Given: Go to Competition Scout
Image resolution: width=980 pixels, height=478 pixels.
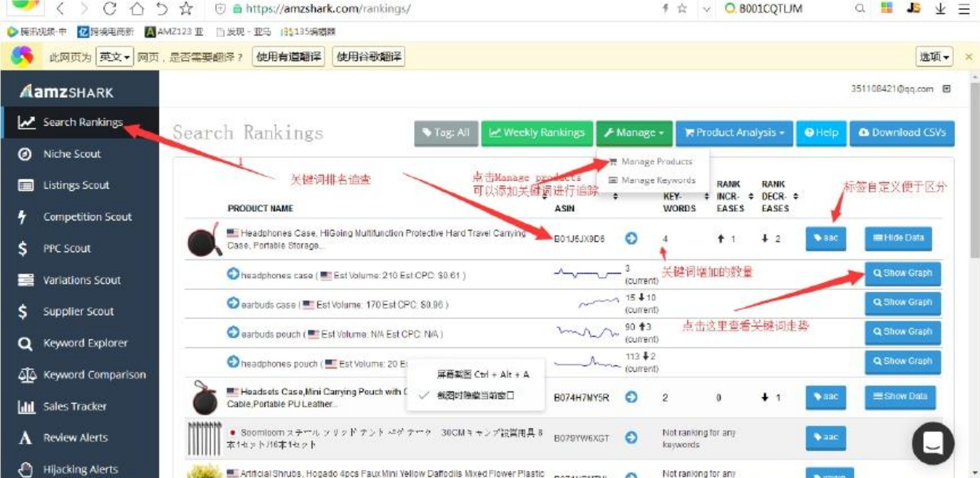Looking at the screenshot, I should (x=87, y=217).
